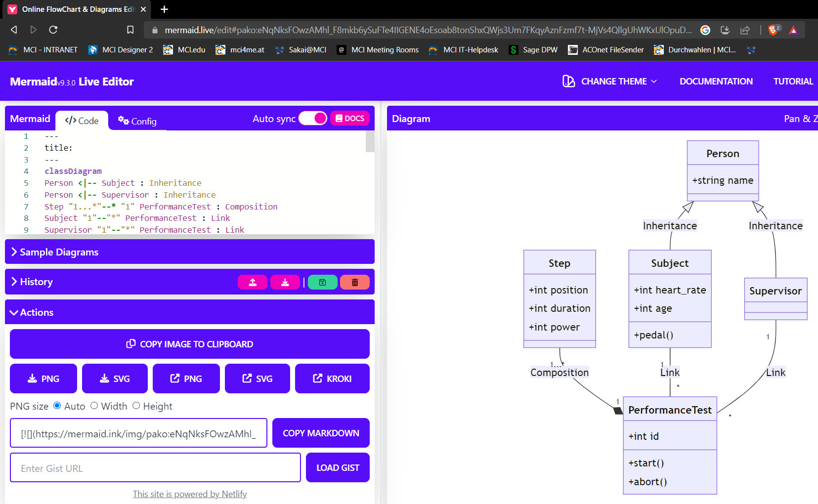This screenshot has height=504, width=818.
Task: Expand the Sample Diagrams section
Action: (190, 252)
